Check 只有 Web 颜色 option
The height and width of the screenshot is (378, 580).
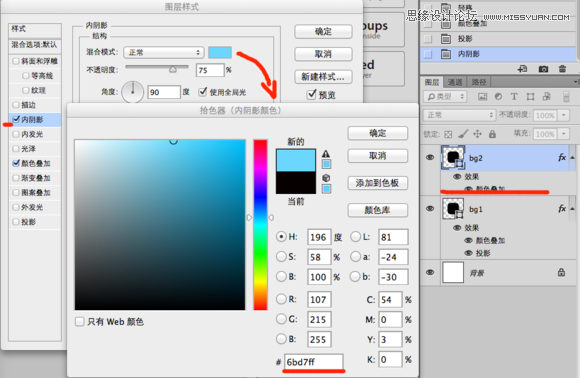click(x=80, y=321)
